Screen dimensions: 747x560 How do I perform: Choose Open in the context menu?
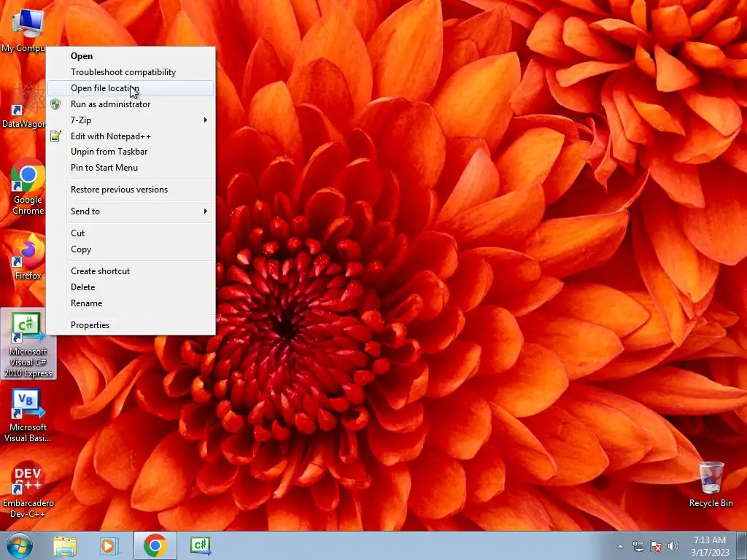click(x=131, y=56)
